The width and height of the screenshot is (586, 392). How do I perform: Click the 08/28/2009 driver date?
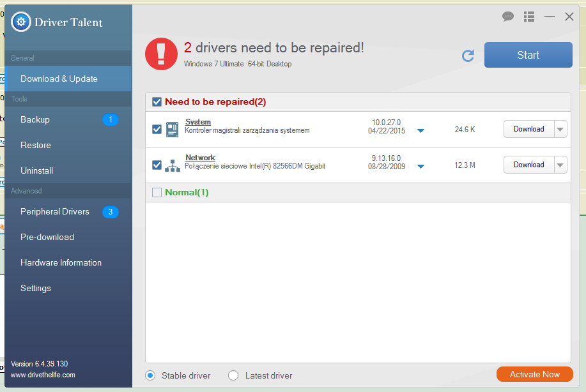[387, 167]
